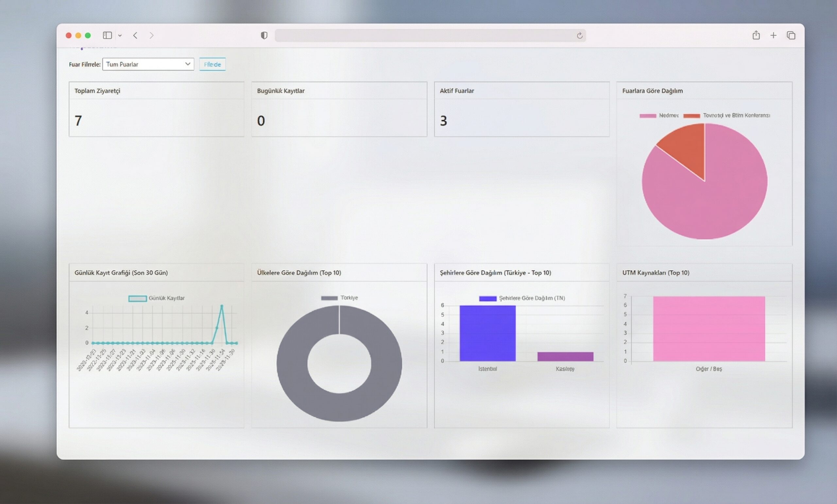Viewport: 837px width, 504px height.
Task: Go back with the back arrow
Action: click(x=135, y=35)
